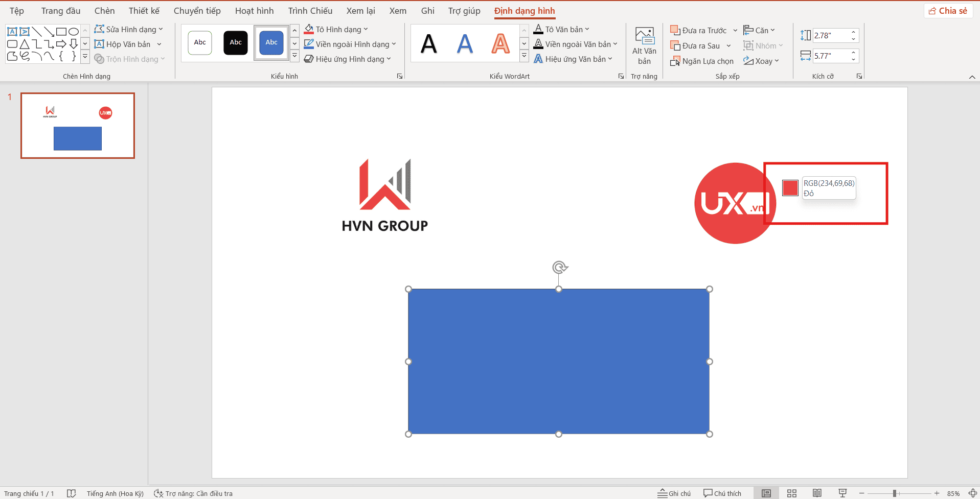The height and width of the screenshot is (499, 980).
Task: Open Alt Văn bản pane
Action: [x=644, y=46]
